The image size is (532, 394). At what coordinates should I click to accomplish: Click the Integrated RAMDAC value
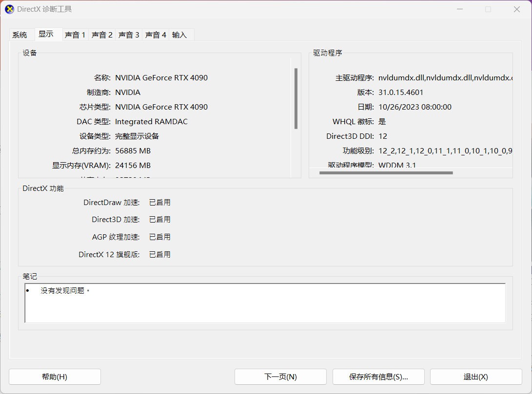pos(151,122)
